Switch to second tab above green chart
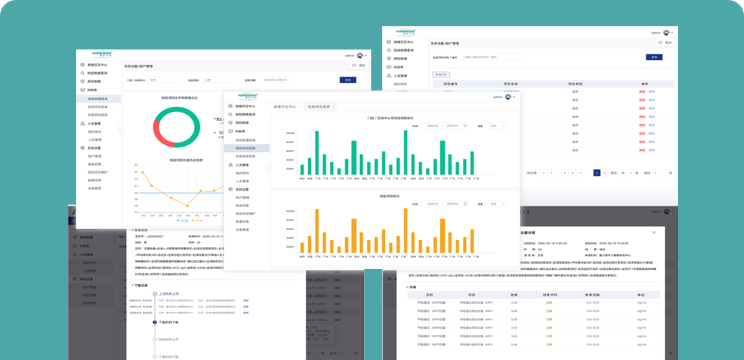744x360 pixels. [x=320, y=107]
